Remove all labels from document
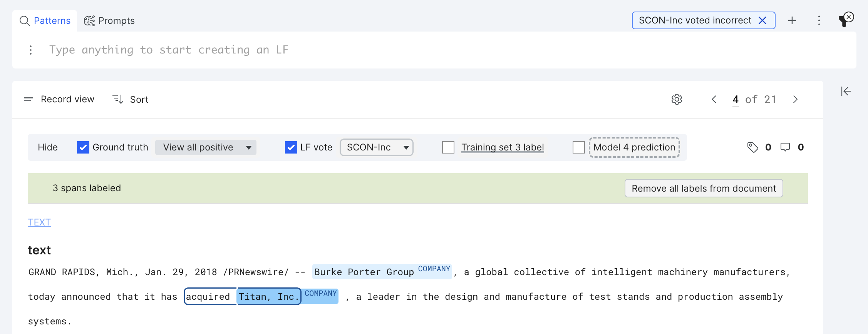The height and width of the screenshot is (334, 868). 704,188
